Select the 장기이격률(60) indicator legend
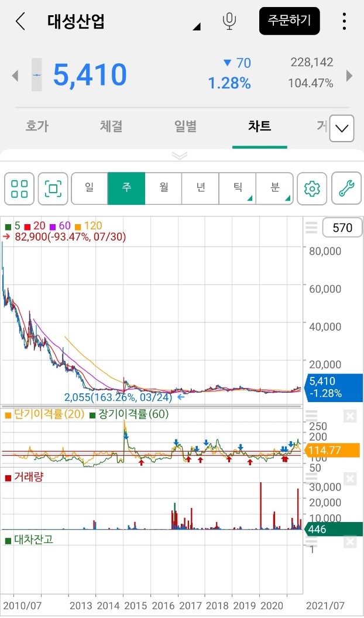This screenshot has width=364, height=618. click(x=129, y=414)
